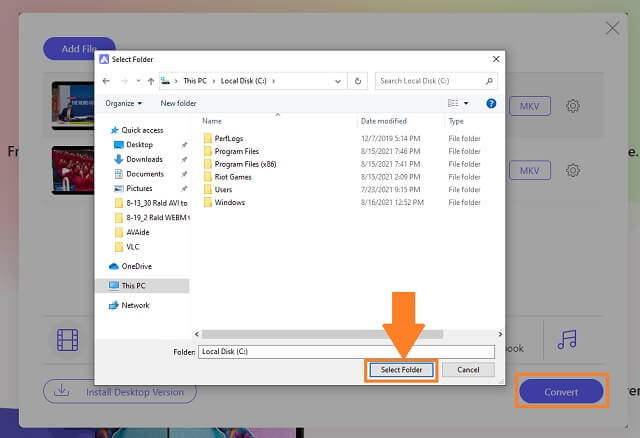640x438 pixels.
Task: Close the Select Folder dialog
Action: [x=496, y=59]
